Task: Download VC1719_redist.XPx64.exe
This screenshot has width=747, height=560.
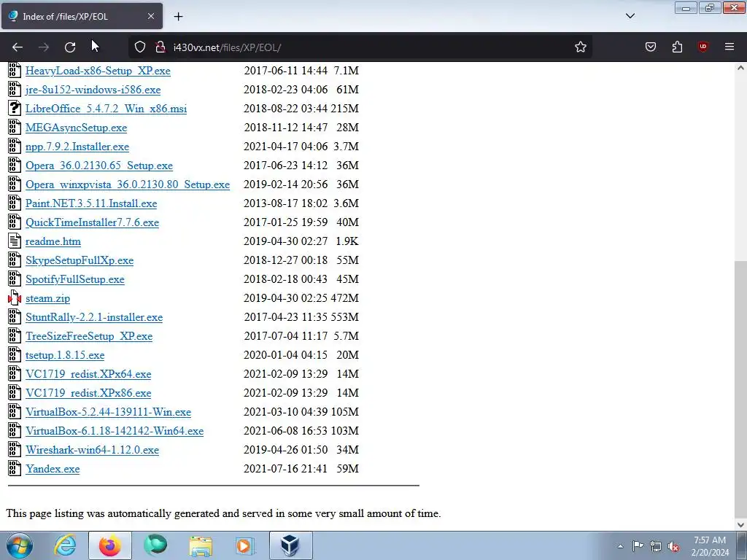Action: (88, 374)
